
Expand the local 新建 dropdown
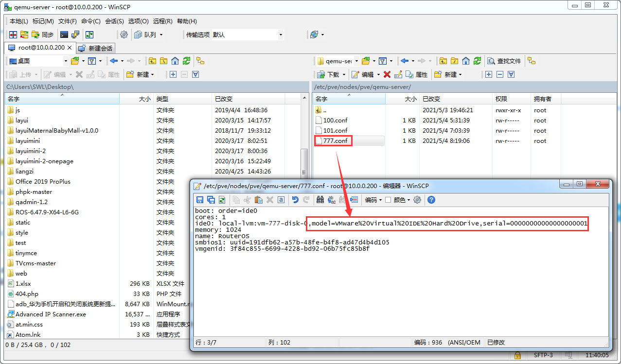[x=152, y=74]
